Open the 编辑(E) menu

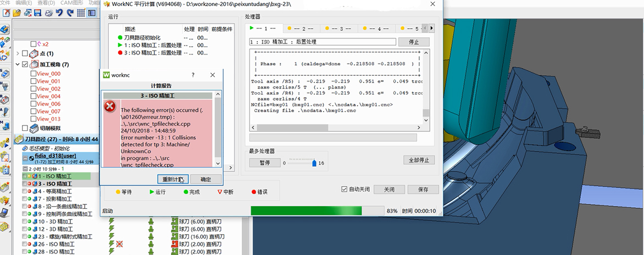click(24, 3)
